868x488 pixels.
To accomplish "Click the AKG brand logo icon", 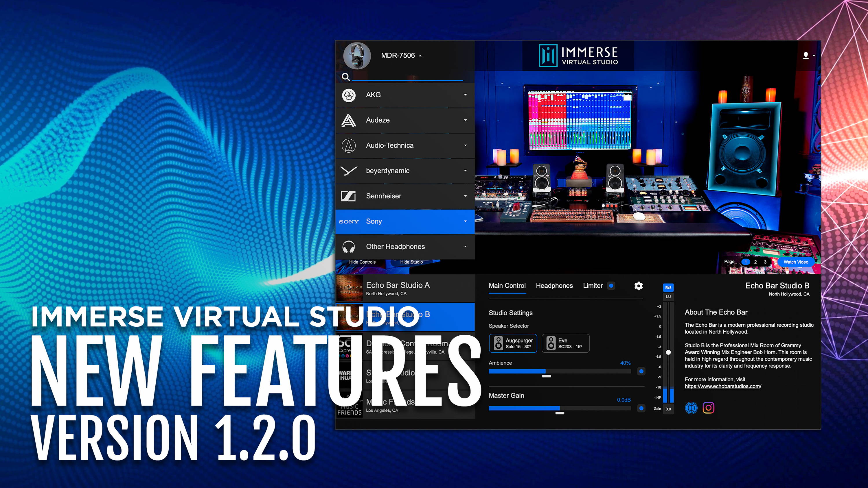I will pos(349,95).
